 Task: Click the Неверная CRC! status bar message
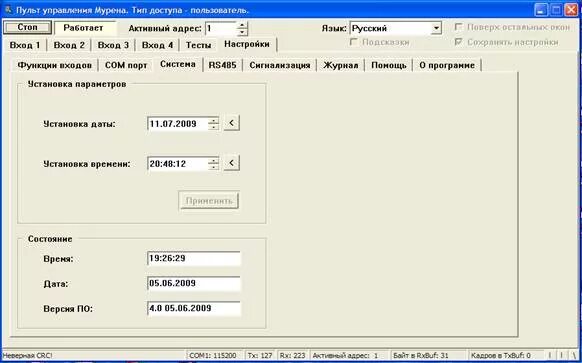tap(27, 356)
